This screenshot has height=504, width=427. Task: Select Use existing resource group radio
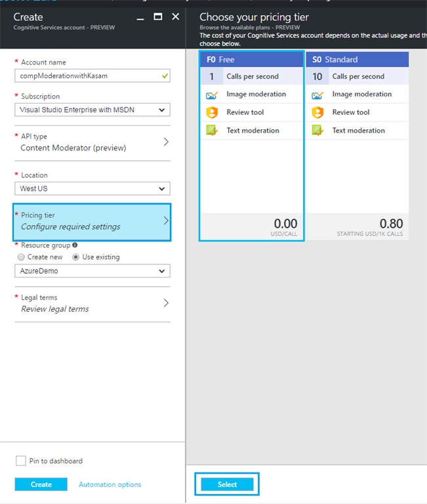coord(76,257)
